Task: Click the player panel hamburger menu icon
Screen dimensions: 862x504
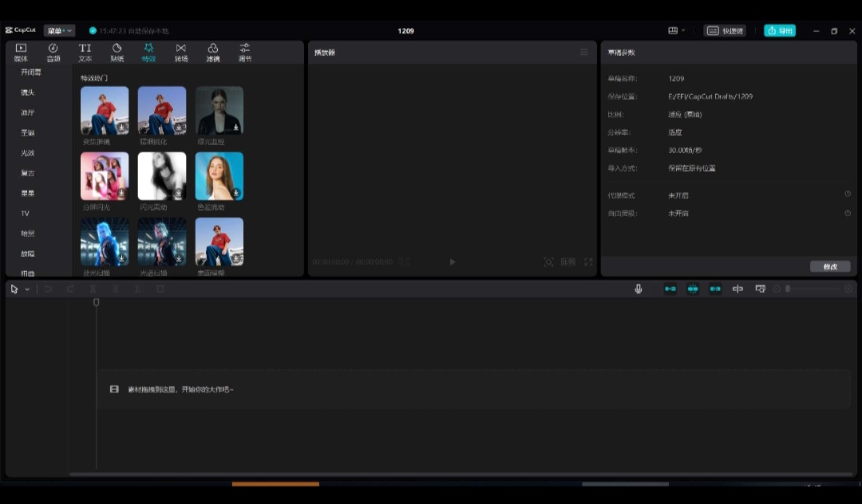Action: 583,53
